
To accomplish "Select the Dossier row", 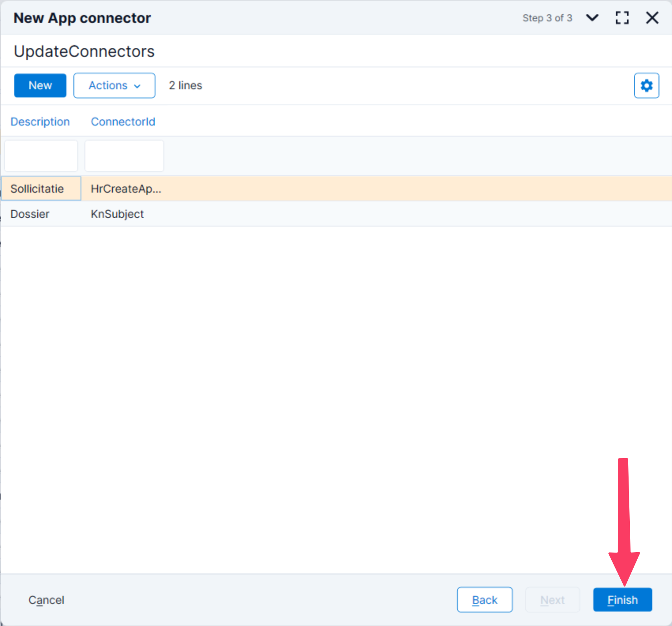I will (30, 214).
